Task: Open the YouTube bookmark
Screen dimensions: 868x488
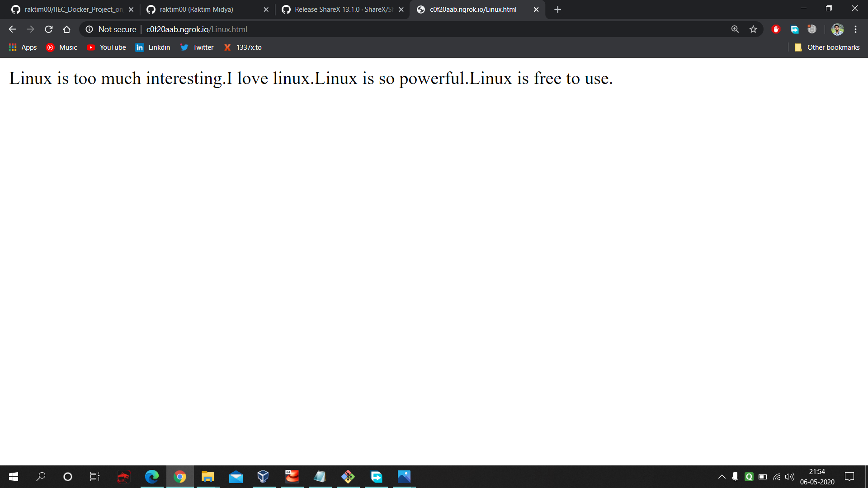Action: 106,47
